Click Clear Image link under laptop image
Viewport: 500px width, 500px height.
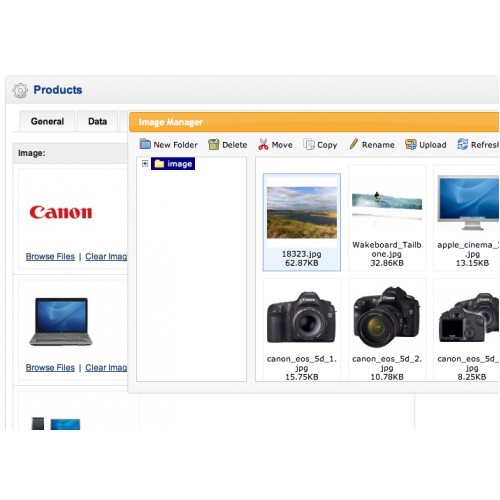coord(106,368)
